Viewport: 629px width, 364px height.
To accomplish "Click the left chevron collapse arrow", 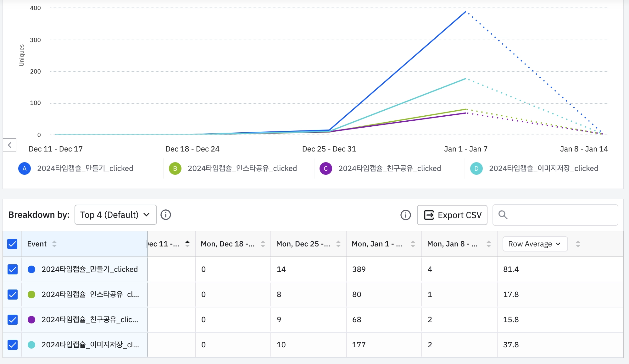I will click(10, 145).
